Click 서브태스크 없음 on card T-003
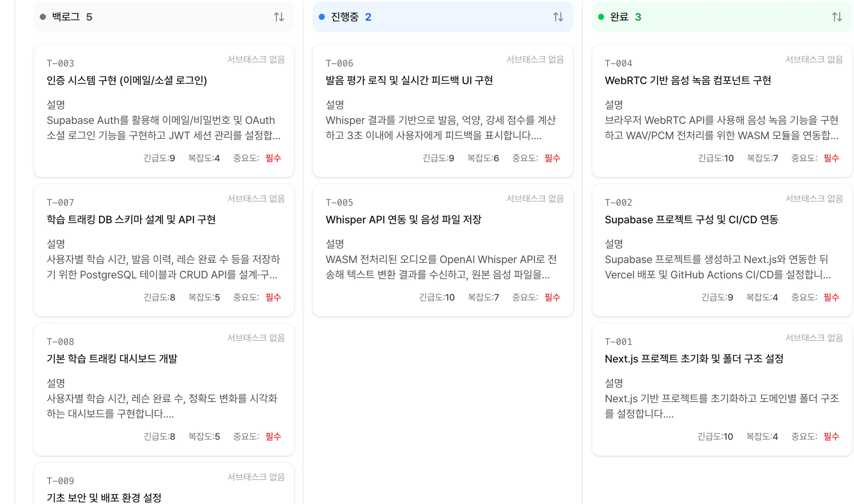854x504 pixels. tap(256, 59)
